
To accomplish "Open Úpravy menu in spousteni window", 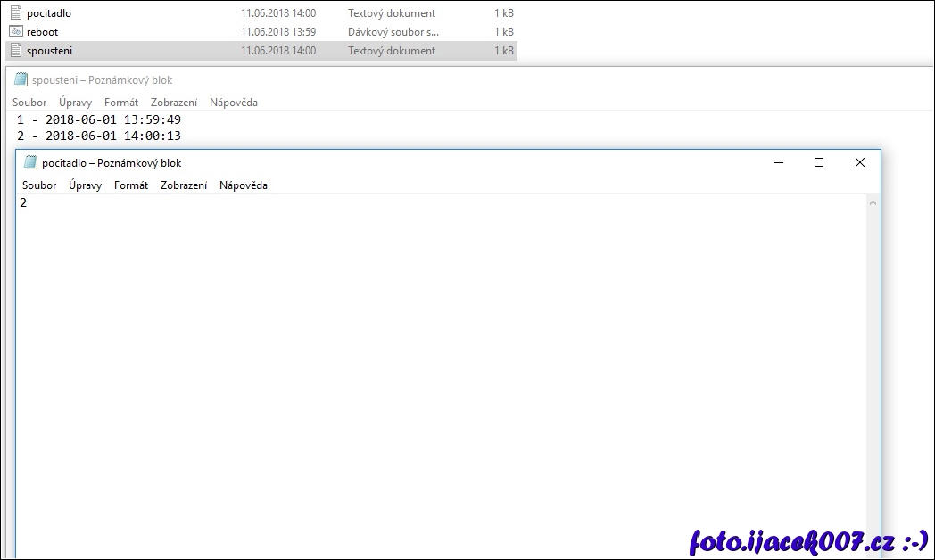I will pyautogui.click(x=75, y=103).
